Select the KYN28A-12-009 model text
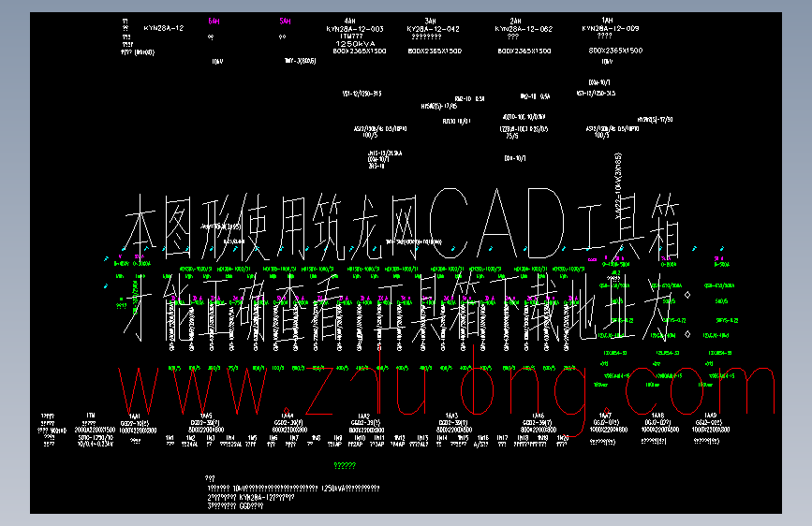This screenshot has width=812, height=526. point(611,28)
